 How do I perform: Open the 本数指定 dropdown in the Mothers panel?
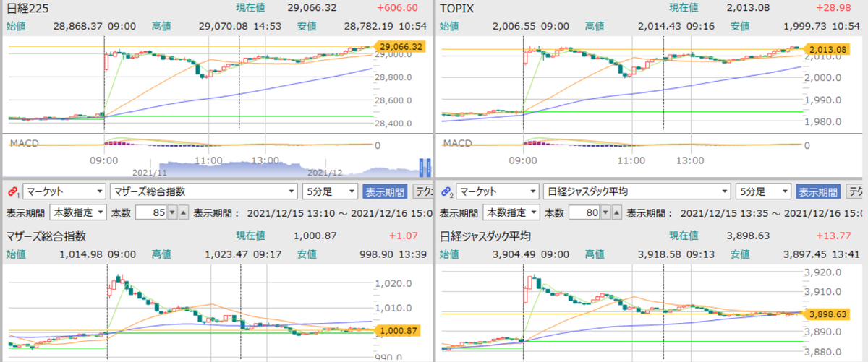77,213
